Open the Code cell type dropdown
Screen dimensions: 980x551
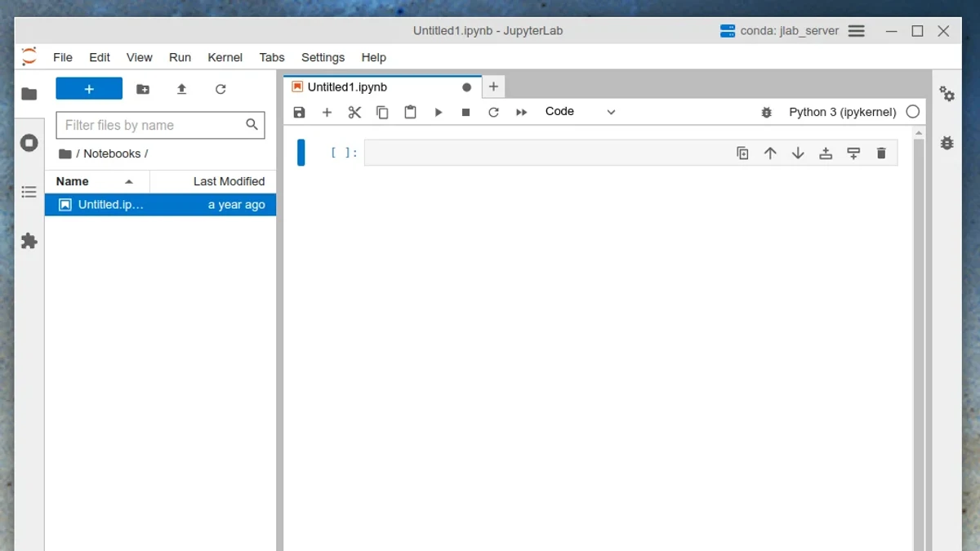click(x=581, y=112)
